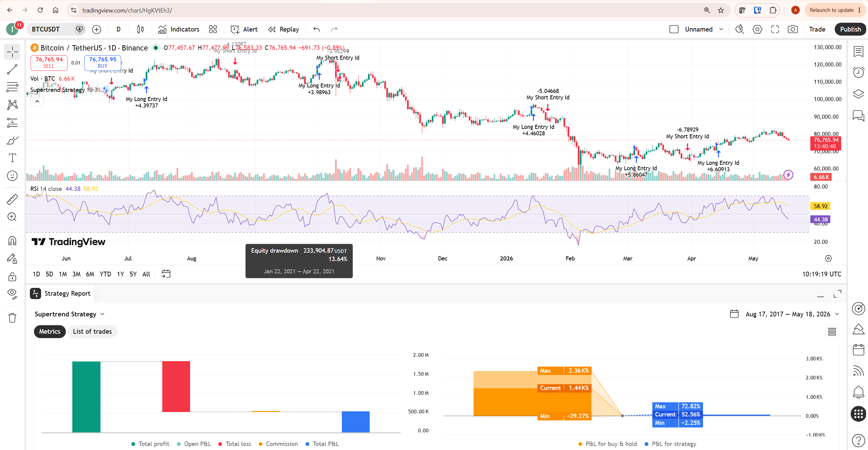Select the crosshair cursor tool
This screenshot has height=450, width=868.
pos(12,52)
